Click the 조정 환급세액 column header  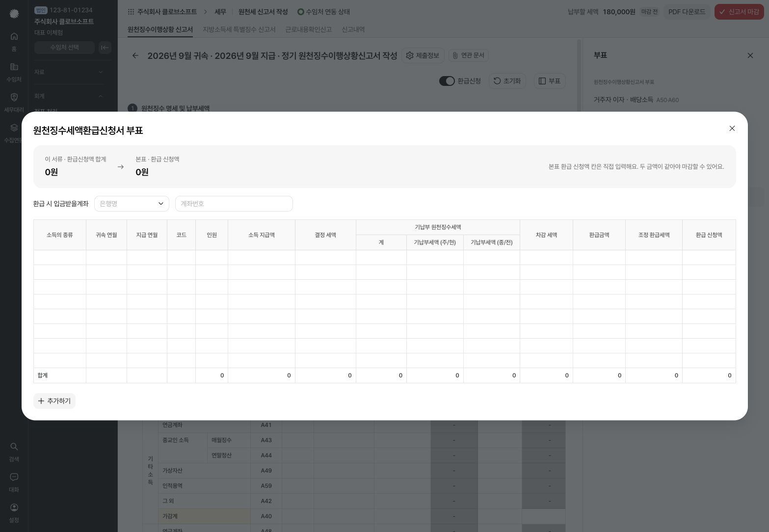coord(654,235)
